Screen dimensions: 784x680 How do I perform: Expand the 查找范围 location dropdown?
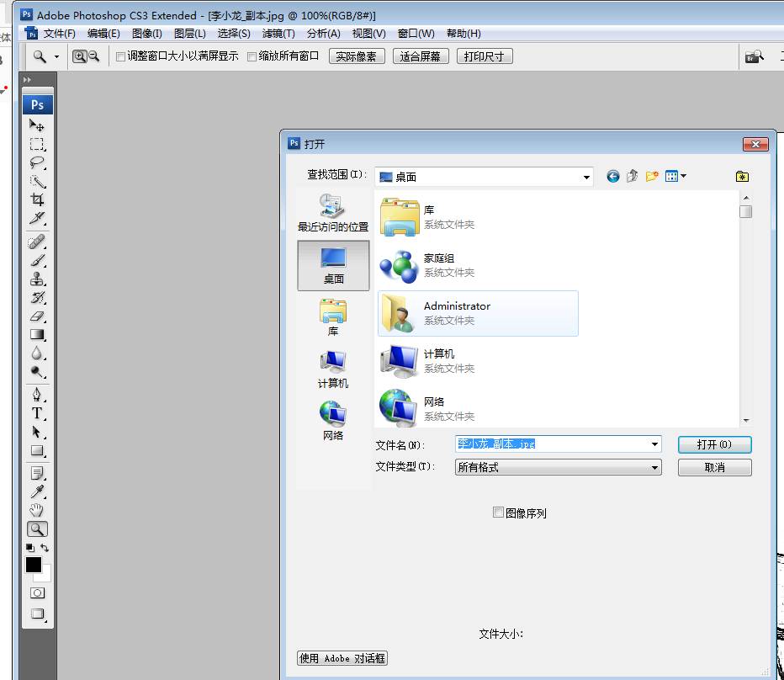click(586, 177)
